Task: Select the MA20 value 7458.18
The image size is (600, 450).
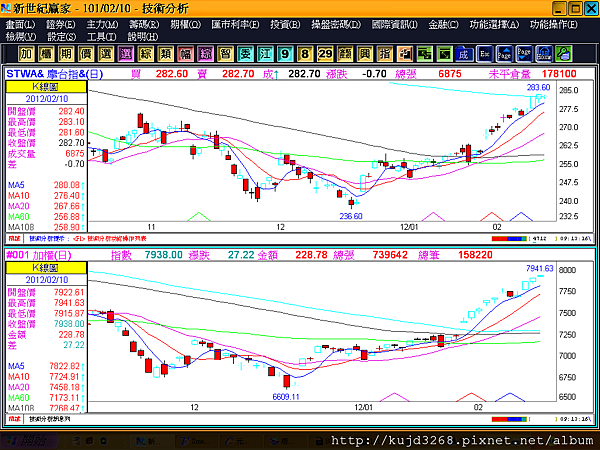Action: (64, 387)
